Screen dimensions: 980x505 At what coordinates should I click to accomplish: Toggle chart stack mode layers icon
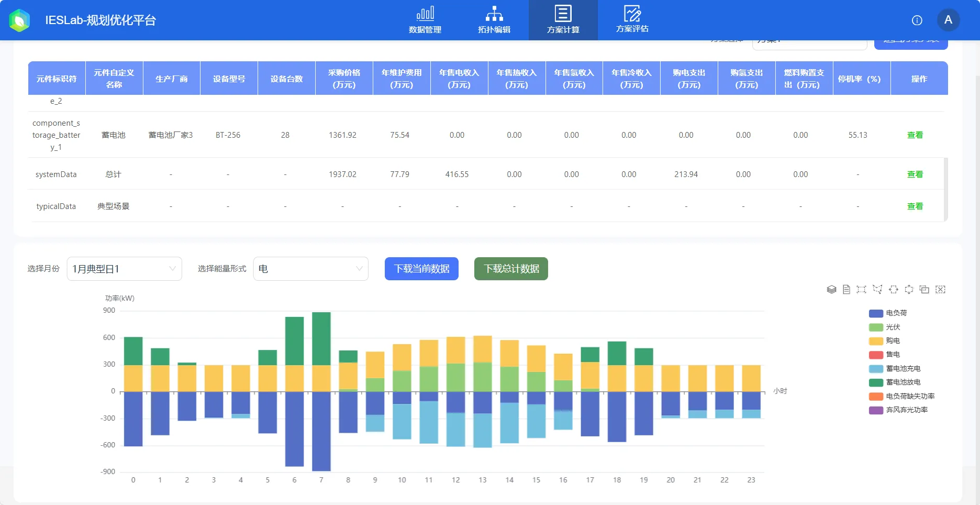tap(831, 290)
